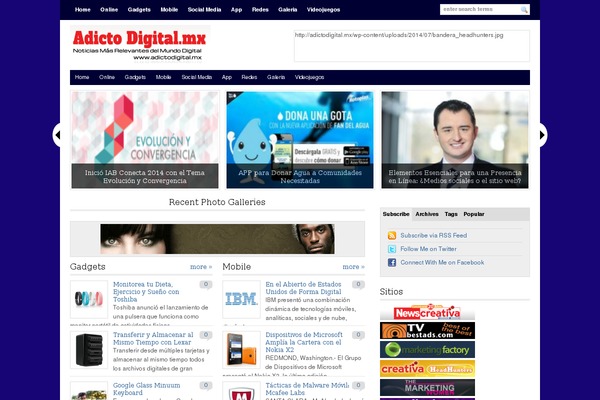
Task: Select Home in secondary menu bar
Action: [82, 77]
